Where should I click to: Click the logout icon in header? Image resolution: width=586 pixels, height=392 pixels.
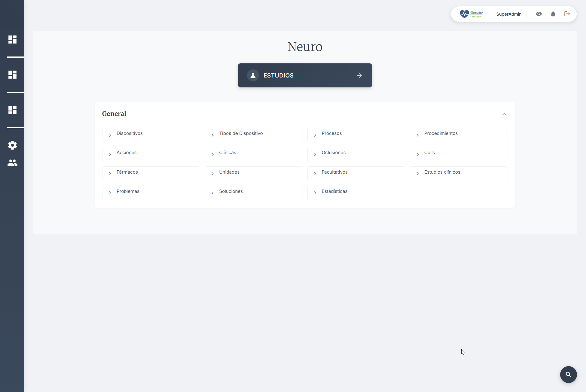click(x=567, y=14)
